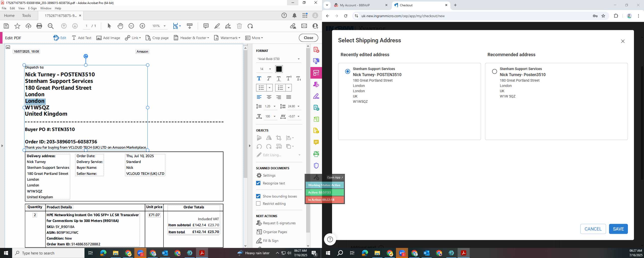Uncheck Show bounding boxes checkbox

tap(258, 196)
